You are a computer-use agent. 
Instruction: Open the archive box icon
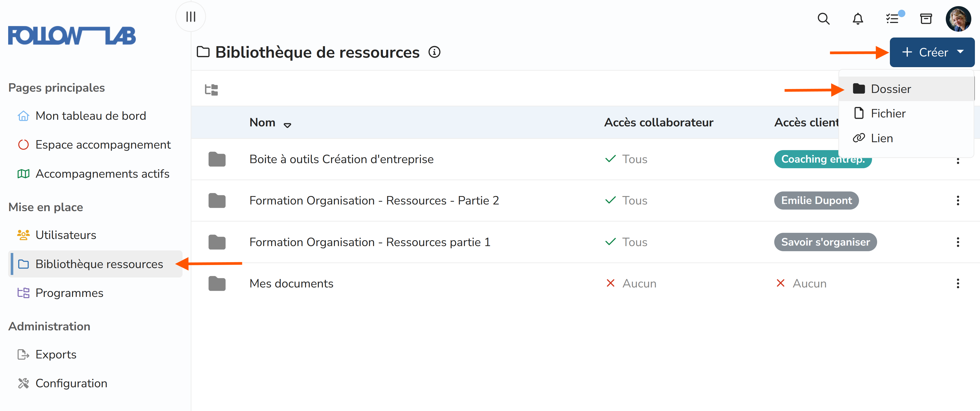[926, 19]
